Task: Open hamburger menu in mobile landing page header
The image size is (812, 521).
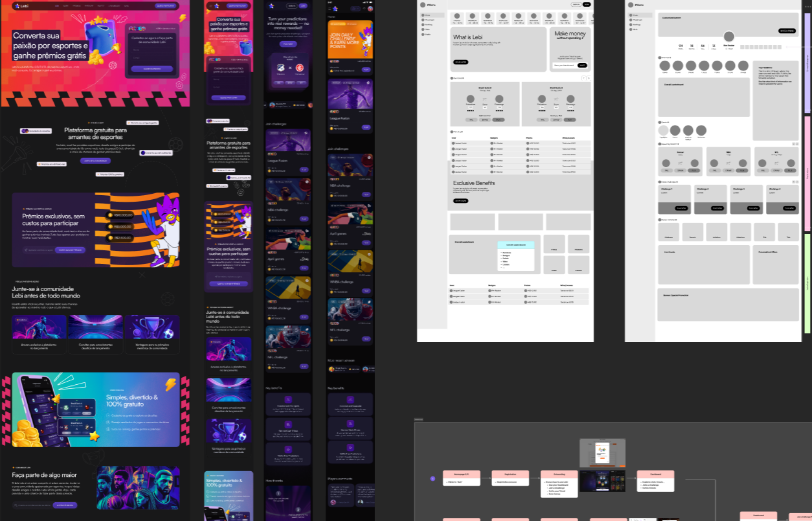Action: tap(210, 6)
